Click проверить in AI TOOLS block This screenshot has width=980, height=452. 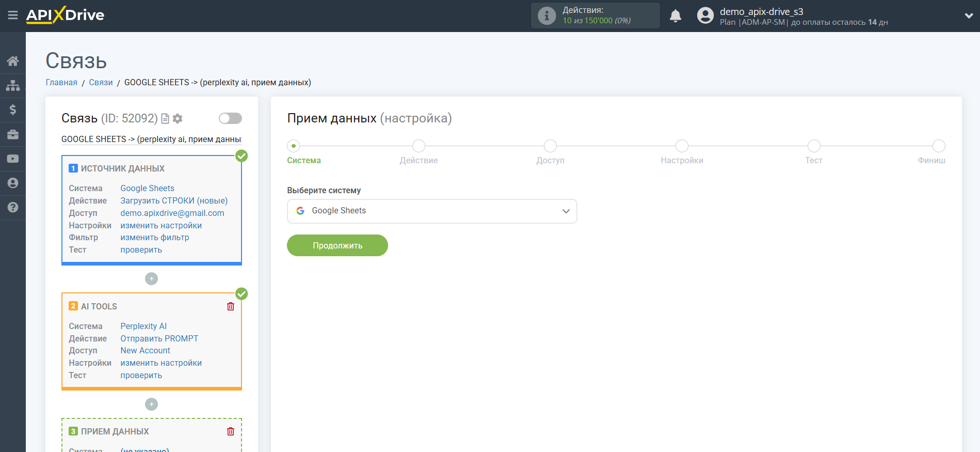(141, 376)
